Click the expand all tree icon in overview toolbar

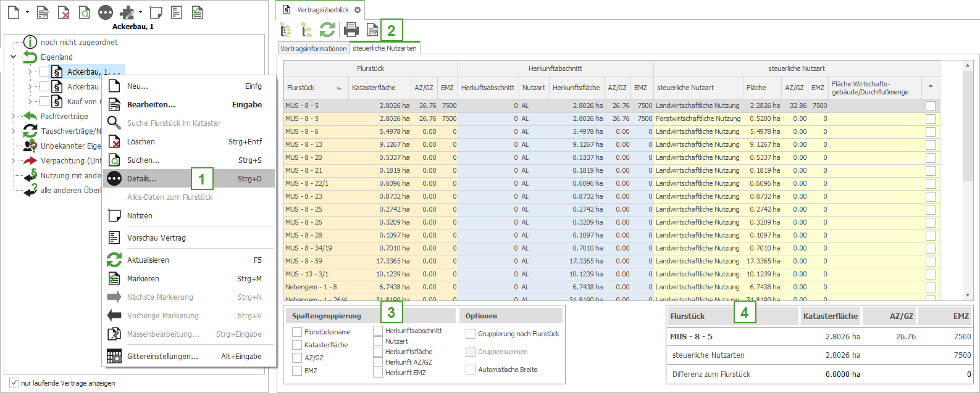pos(285,29)
